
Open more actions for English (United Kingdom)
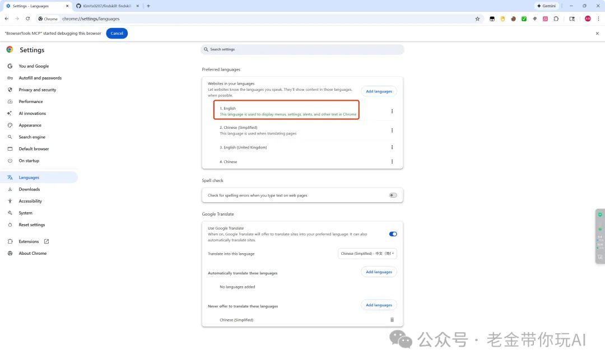392,147
